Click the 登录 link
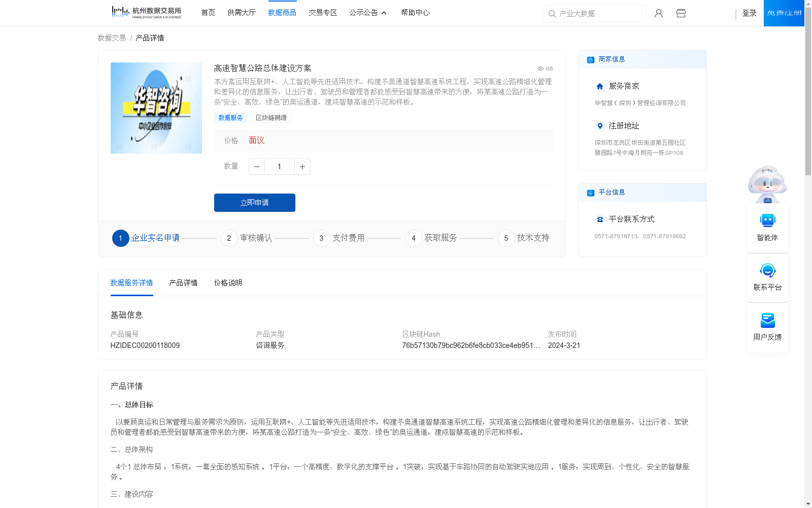 [749, 13]
